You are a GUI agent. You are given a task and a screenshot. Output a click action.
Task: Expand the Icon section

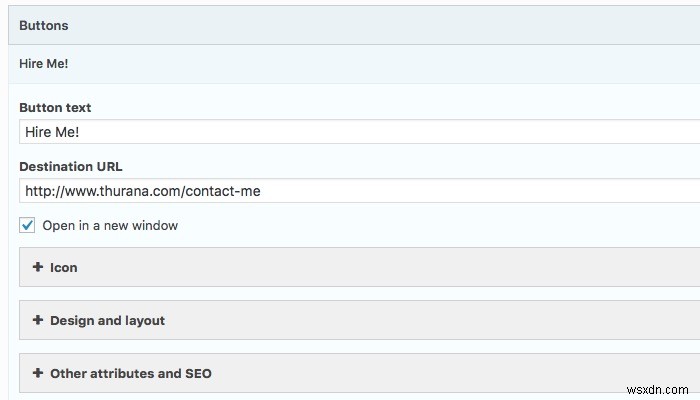64,268
